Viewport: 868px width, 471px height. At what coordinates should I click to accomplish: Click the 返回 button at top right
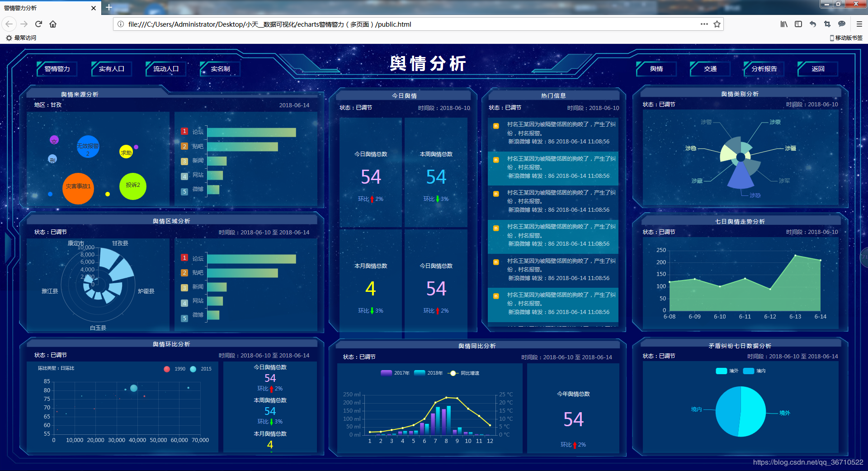pos(817,69)
